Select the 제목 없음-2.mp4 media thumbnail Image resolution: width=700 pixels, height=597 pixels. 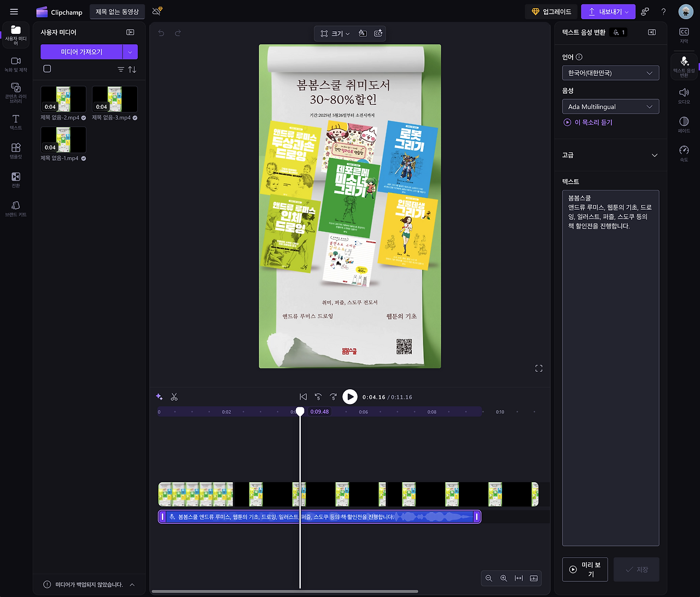click(63, 99)
